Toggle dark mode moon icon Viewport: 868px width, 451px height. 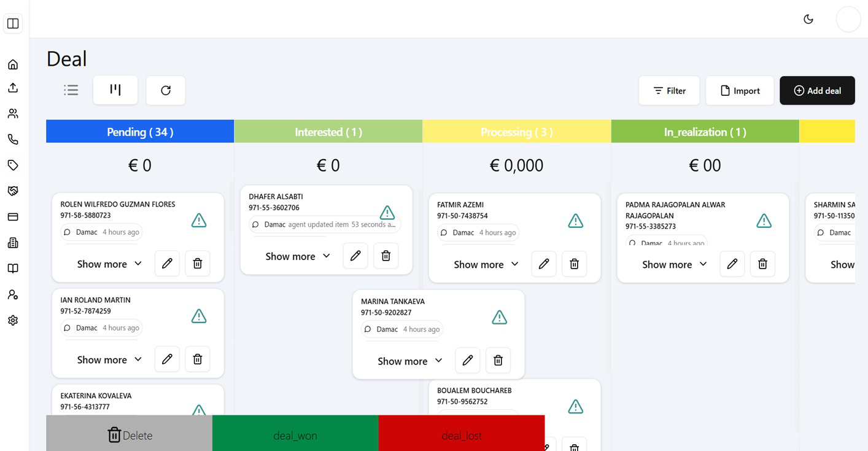point(808,19)
